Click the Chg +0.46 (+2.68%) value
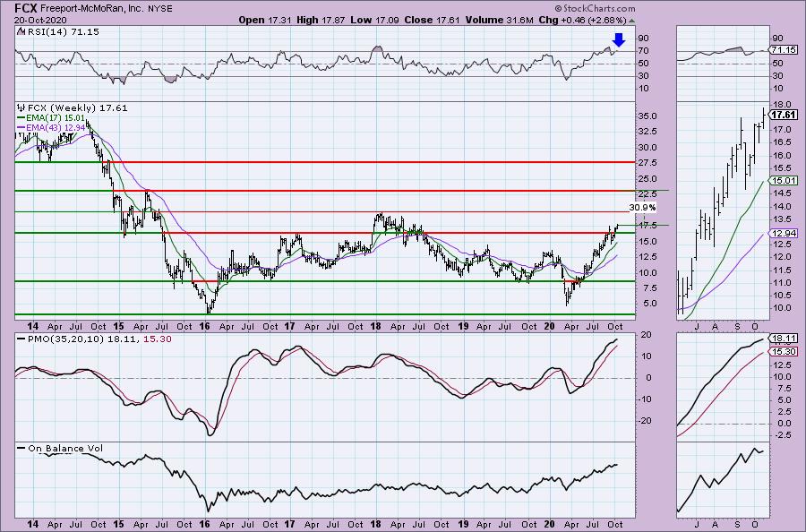 point(582,20)
